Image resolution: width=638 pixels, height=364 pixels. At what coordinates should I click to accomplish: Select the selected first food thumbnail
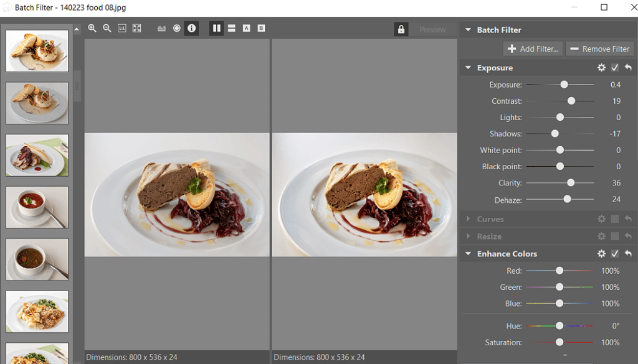click(x=37, y=51)
